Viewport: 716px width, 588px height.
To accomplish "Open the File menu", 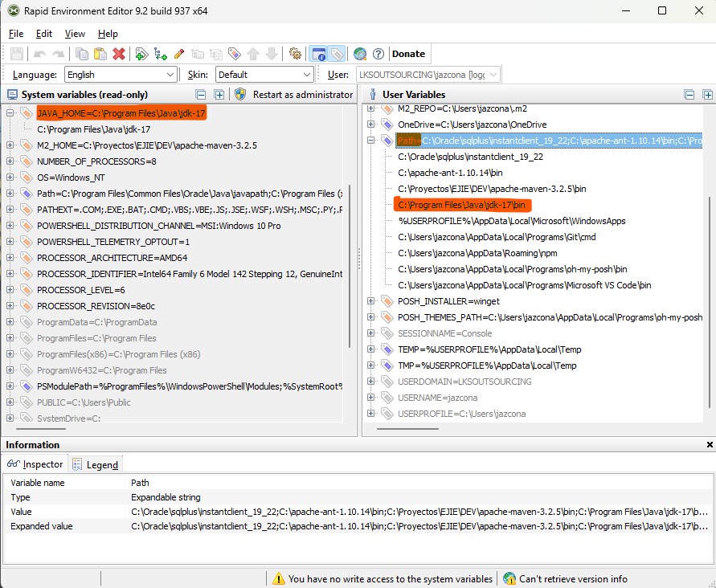I will pos(16,34).
